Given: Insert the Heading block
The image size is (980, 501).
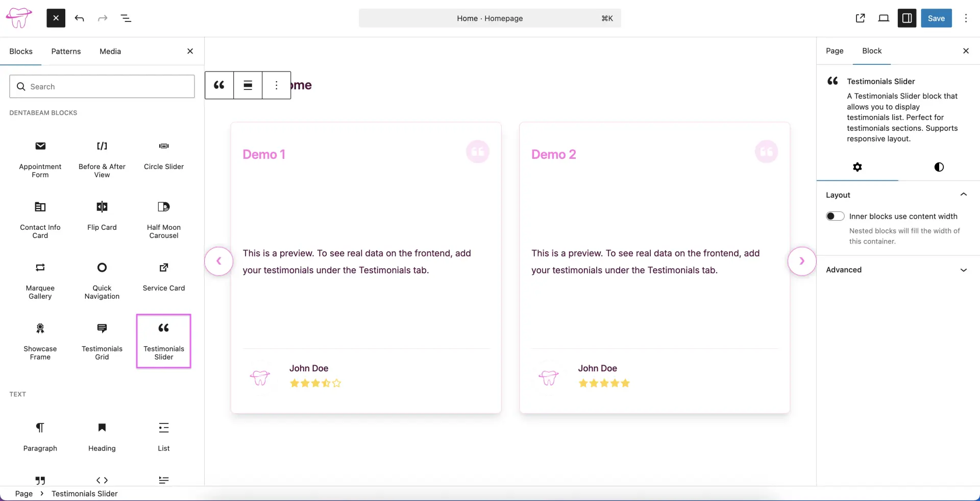Looking at the screenshot, I should click(102, 437).
